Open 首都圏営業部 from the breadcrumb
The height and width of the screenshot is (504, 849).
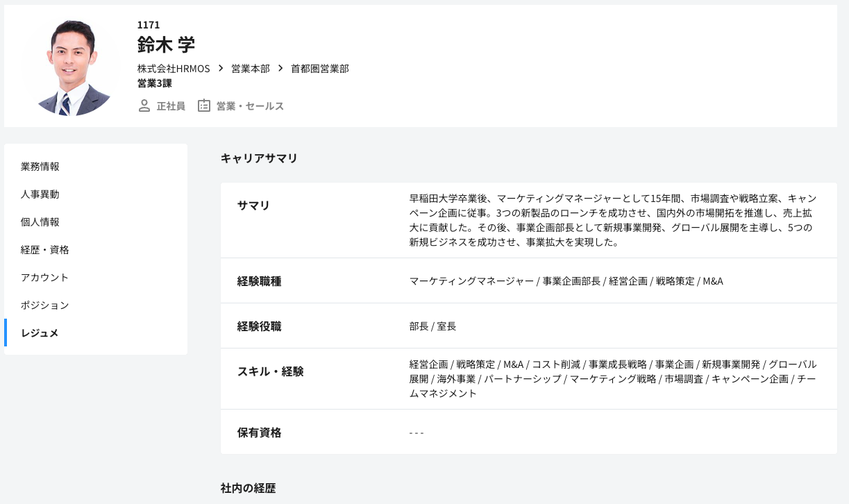point(319,69)
